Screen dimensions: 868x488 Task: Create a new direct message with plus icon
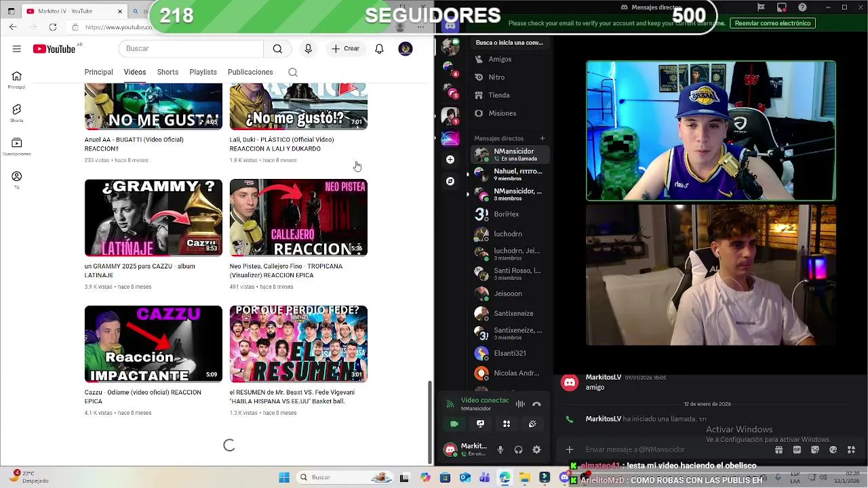pos(542,138)
